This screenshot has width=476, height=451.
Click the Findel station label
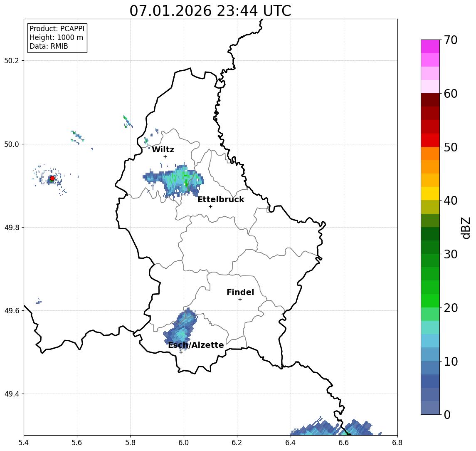pyautogui.click(x=240, y=292)
